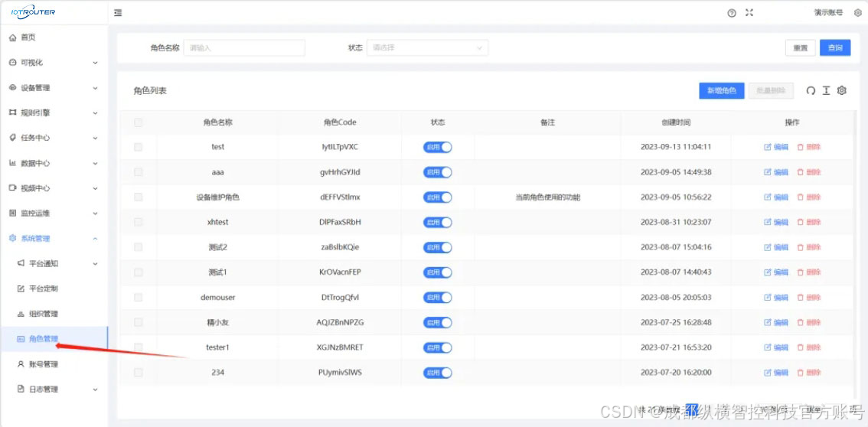Check the select-all checkbox in table header
The height and width of the screenshot is (427, 868).
[x=139, y=122]
